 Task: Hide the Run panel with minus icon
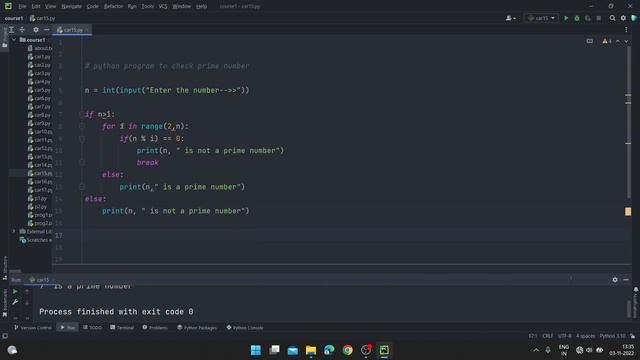point(626,280)
